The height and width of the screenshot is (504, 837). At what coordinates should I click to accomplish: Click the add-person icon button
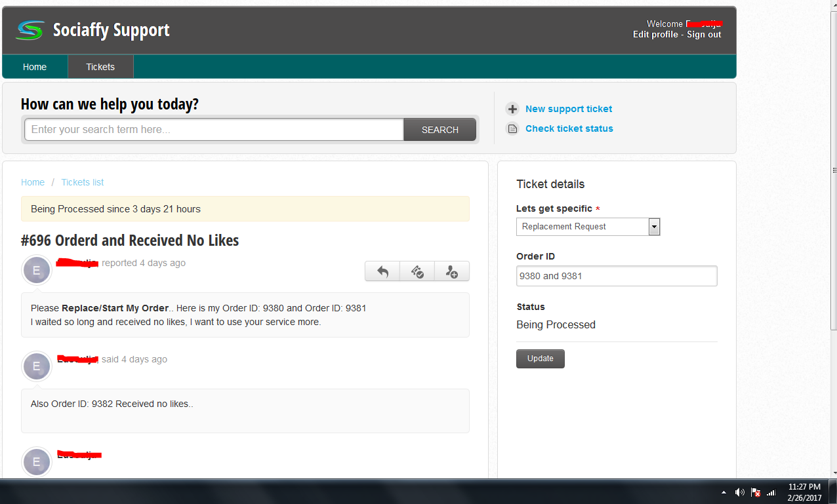click(x=452, y=271)
